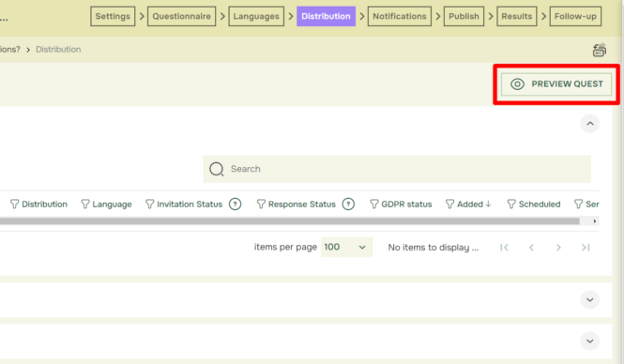The width and height of the screenshot is (624, 364).
Task: Go to previous page of results
Action: [x=531, y=248]
